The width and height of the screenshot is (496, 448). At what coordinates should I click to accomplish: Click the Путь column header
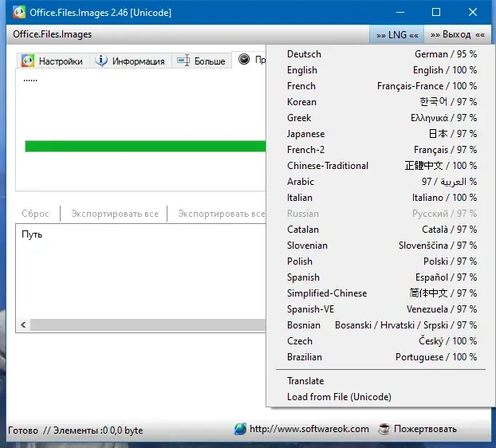pyautogui.click(x=32, y=234)
